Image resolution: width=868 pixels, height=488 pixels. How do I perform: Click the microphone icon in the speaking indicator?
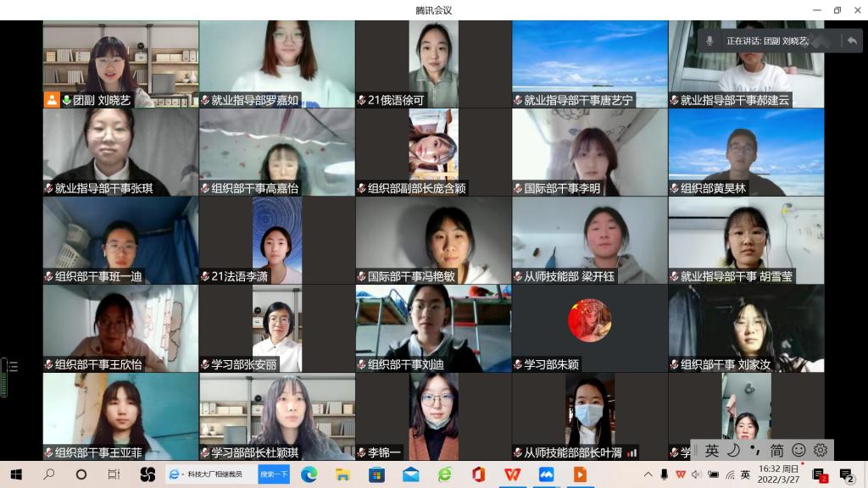click(710, 41)
